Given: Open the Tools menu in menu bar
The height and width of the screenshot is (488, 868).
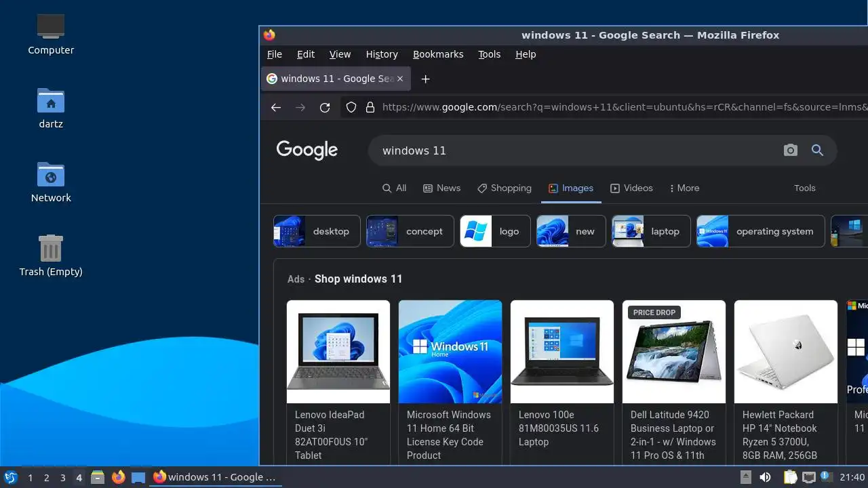Looking at the screenshot, I should tap(489, 54).
